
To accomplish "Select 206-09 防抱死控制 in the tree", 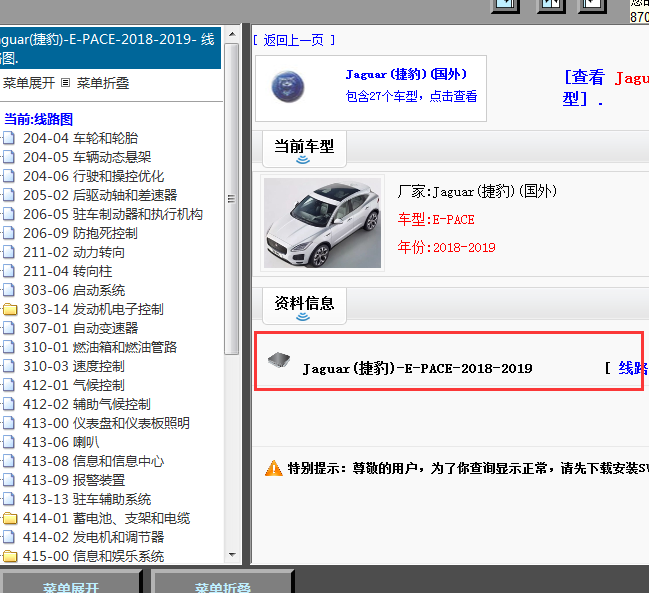I will pyautogui.click(x=80, y=233).
